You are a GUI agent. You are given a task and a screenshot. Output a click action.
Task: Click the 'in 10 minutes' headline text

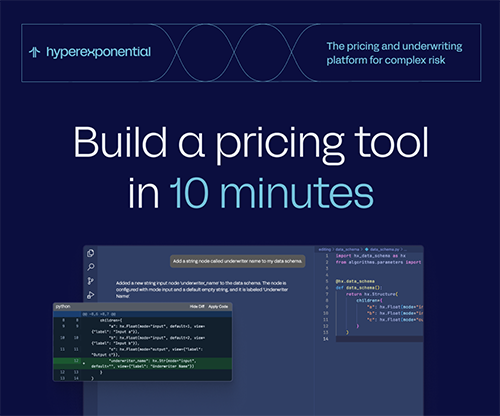tap(251, 193)
